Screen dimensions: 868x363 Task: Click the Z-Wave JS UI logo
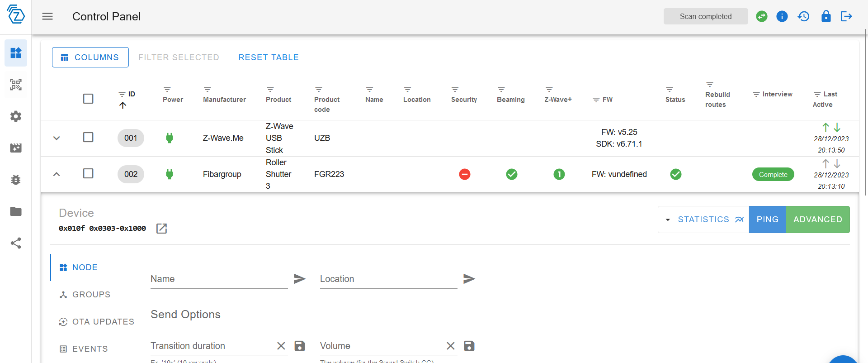[x=16, y=15]
